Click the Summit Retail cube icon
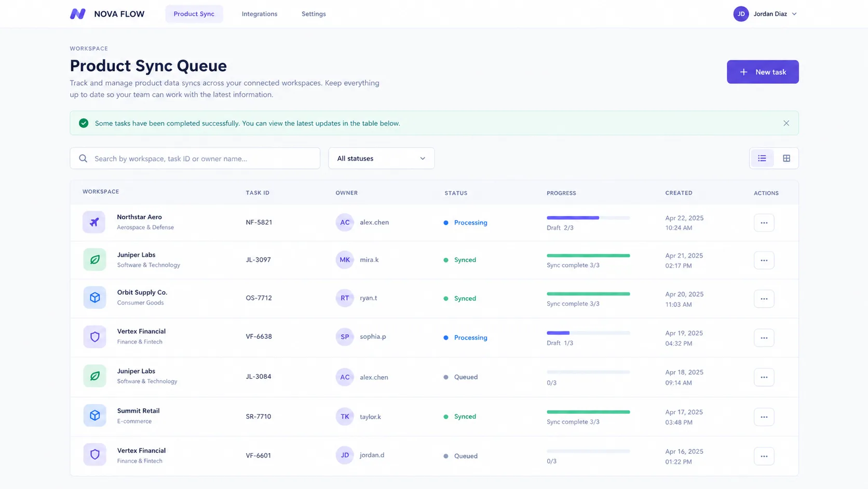The image size is (868, 489). [x=94, y=416]
